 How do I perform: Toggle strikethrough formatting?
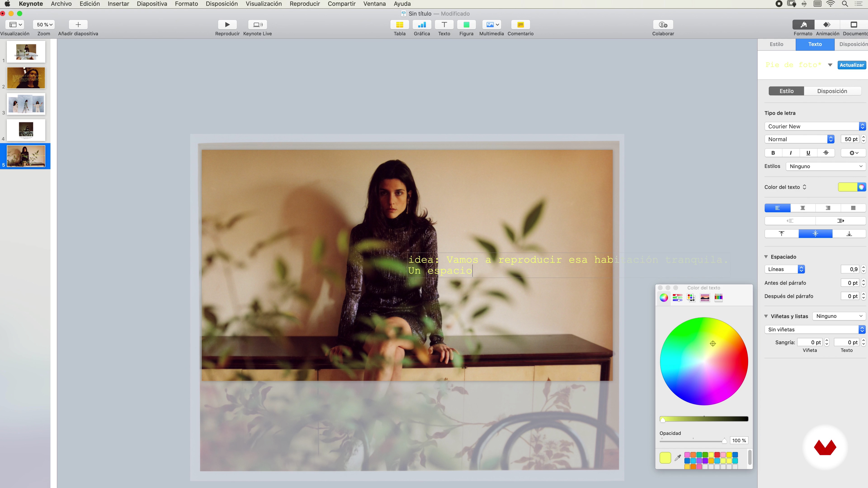(x=826, y=153)
